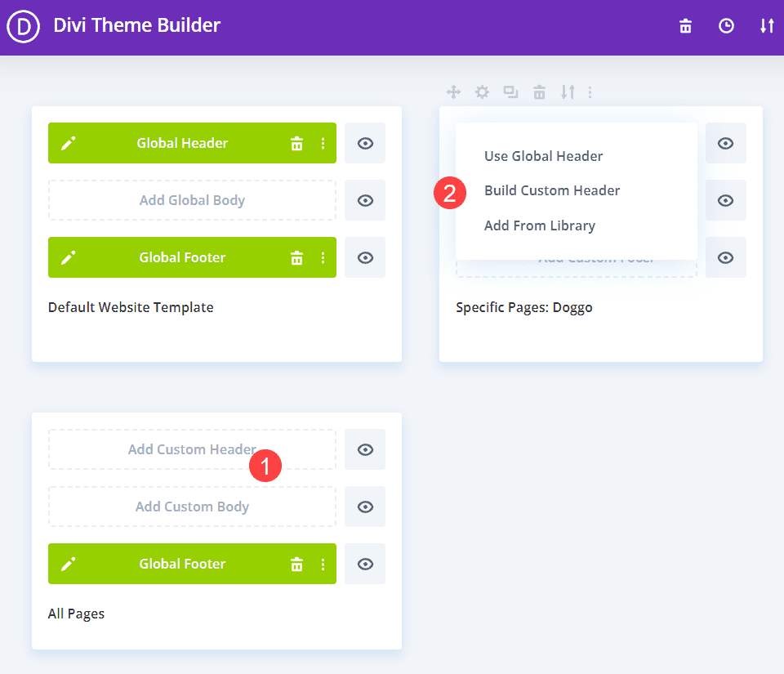Click Add Custom Header in All Pages template

(192, 449)
